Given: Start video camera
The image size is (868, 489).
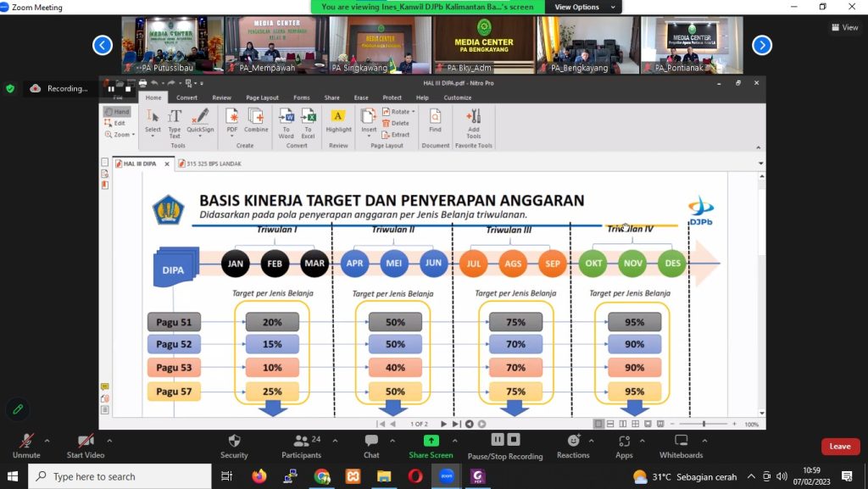Looking at the screenshot, I should coord(86,442).
